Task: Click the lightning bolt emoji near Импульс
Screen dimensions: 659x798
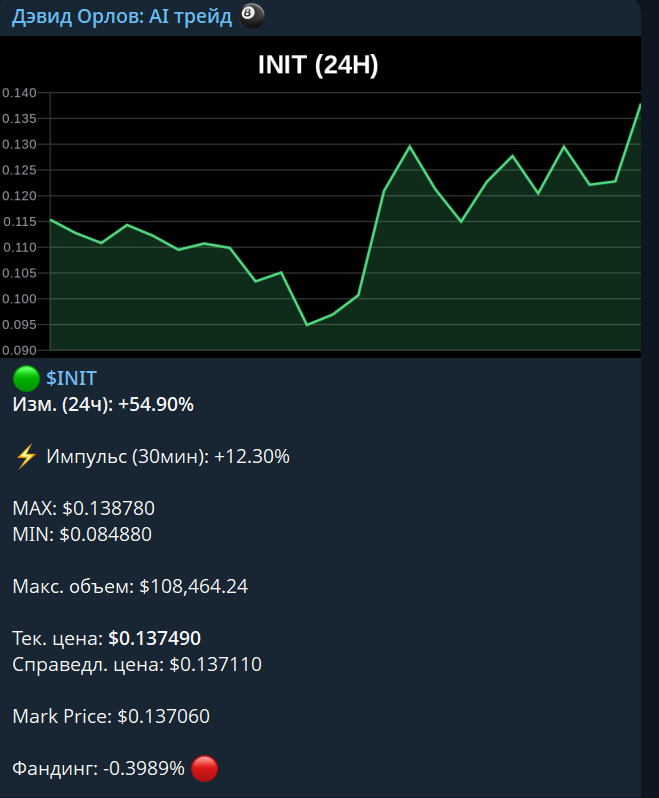Action: [25, 457]
